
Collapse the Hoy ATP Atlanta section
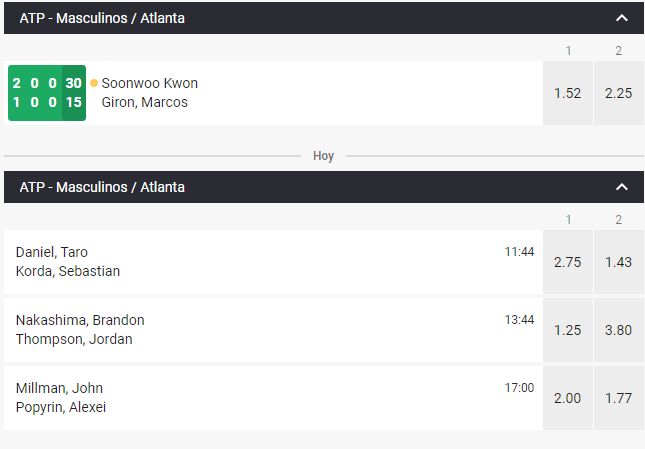(621, 187)
